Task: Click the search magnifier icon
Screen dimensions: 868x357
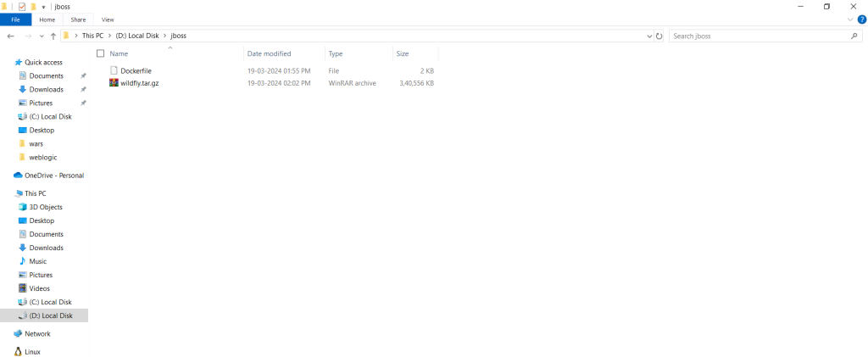Action: (854, 36)
